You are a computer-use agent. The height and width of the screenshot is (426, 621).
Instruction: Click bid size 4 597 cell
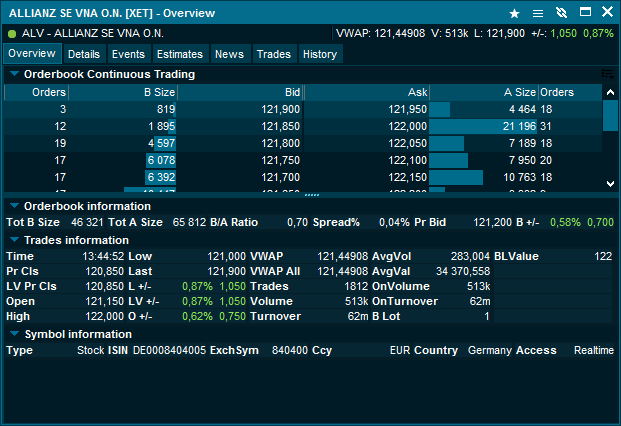[x=161, y=143]
